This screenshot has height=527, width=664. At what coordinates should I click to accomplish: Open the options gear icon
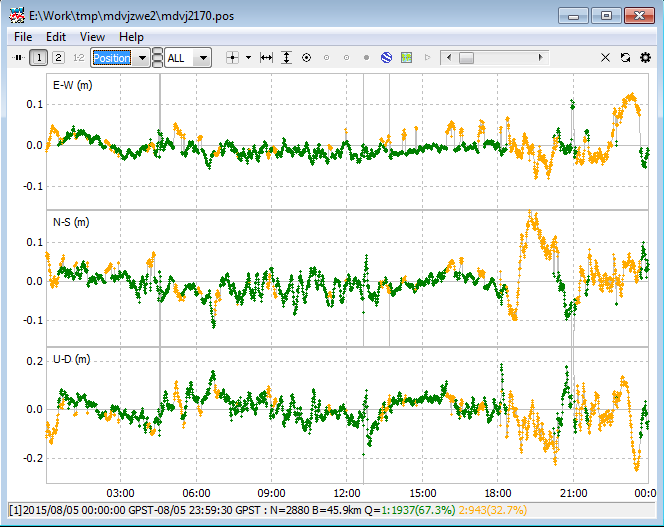645,58
